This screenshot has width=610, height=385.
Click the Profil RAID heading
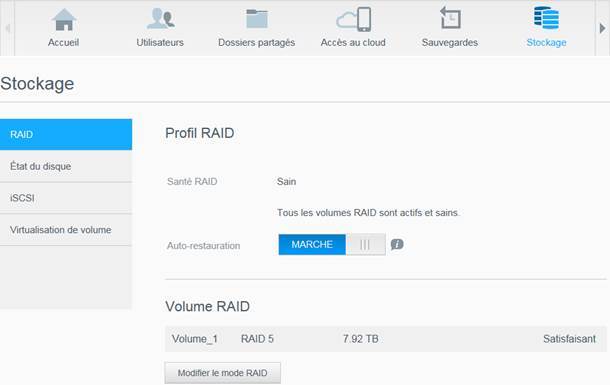(x=200, y=133)
